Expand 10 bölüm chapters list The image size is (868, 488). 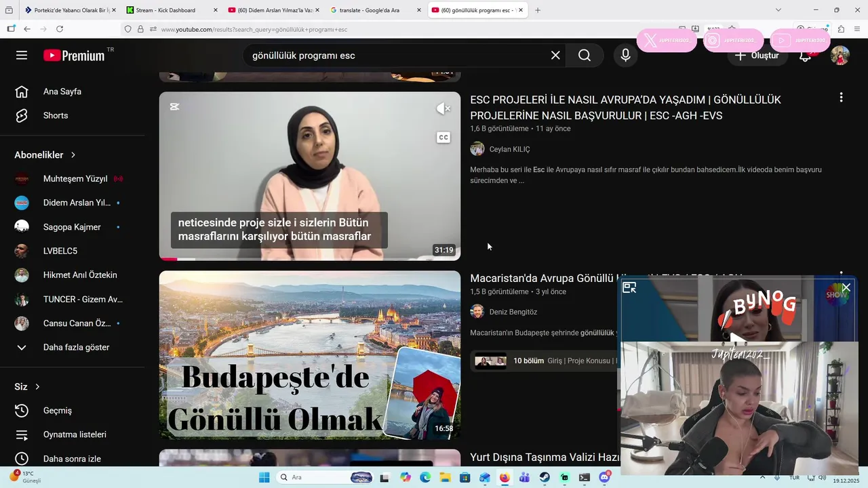(x=545, y=361)
